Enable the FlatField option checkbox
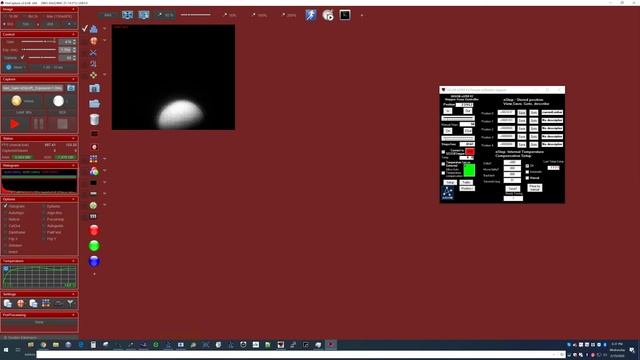 click(x=44, y=232)
